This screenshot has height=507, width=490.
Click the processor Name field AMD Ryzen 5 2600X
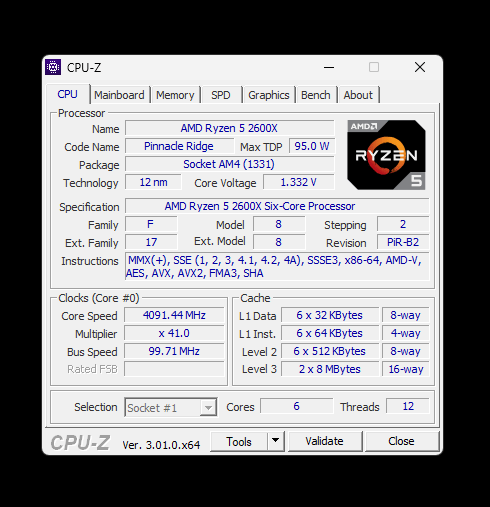click(x=229, y=128)
